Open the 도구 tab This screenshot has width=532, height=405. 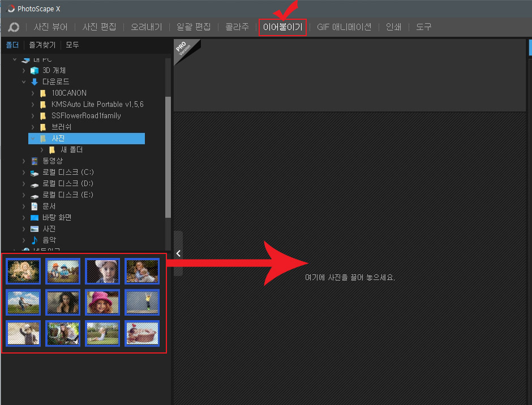pos(424,27)
